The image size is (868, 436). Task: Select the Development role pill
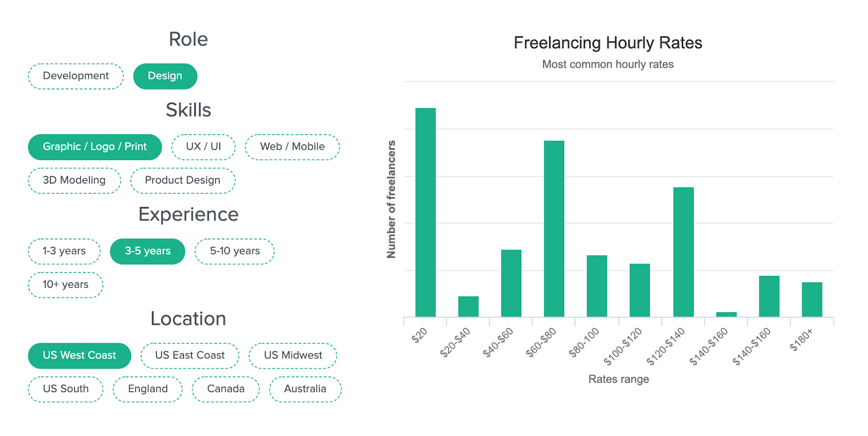[76, 76]
